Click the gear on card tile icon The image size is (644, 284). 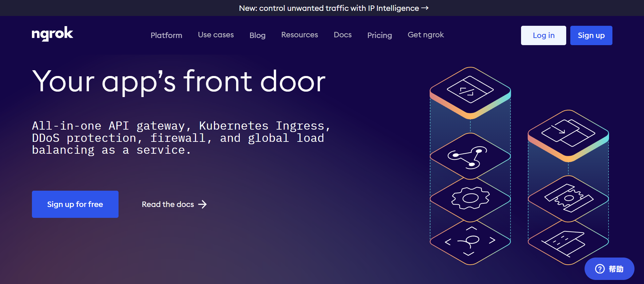[x=569, y=198]
